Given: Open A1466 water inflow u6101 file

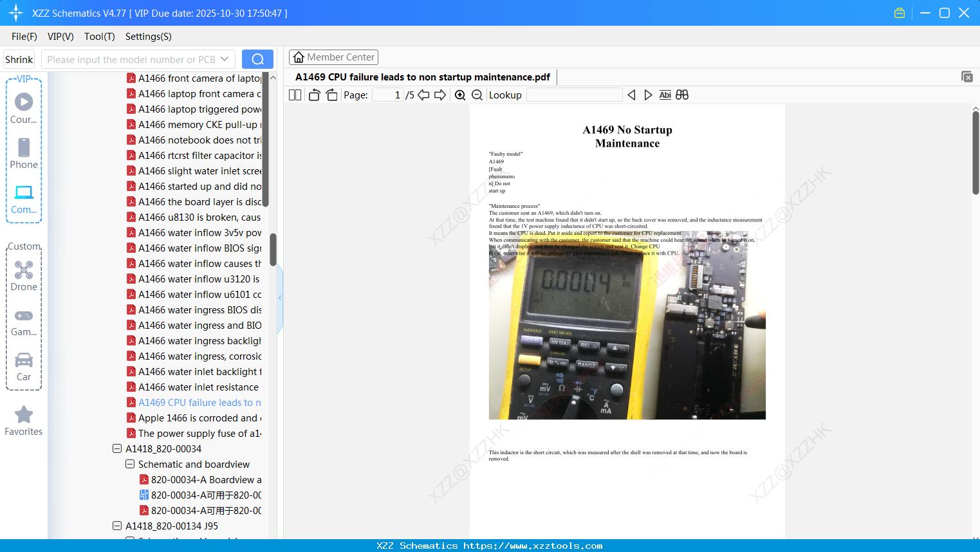Looking at the screenshot, I should click(x=194, y=294).
